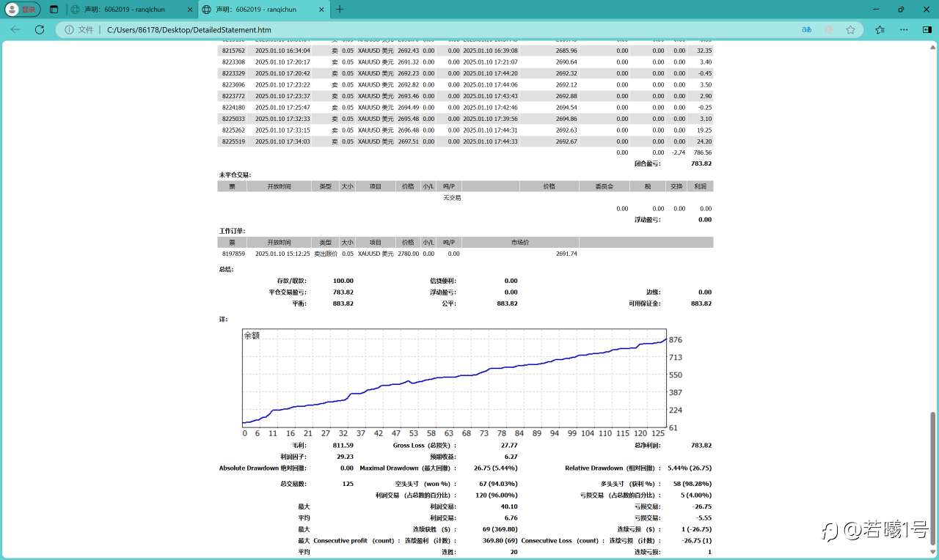
Task: Select the active 6062019 ranqichun tab
Action: (257, 10)
